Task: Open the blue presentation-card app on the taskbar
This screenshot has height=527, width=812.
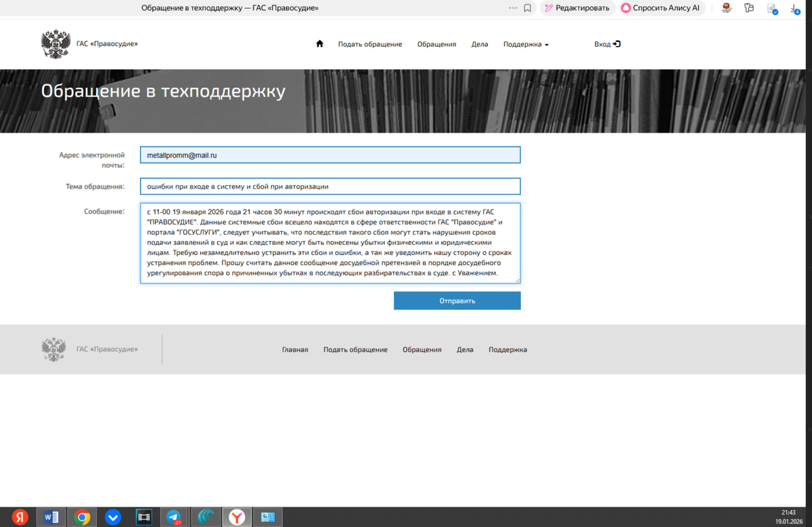Action: click(x=268, y=517)
